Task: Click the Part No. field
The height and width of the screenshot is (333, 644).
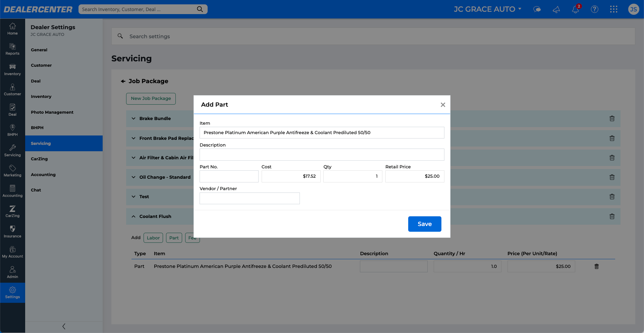Action: click(x=229, y=176)
